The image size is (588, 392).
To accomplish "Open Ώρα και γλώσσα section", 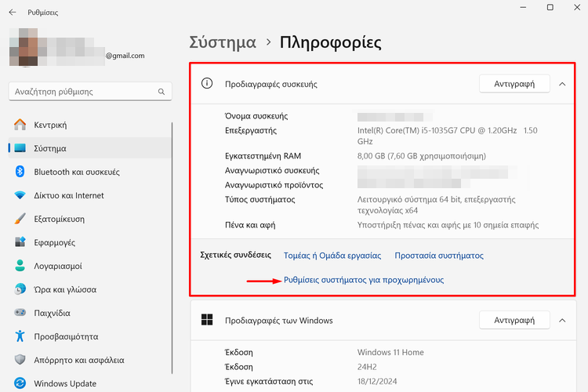I will click(x=90, y=289).
